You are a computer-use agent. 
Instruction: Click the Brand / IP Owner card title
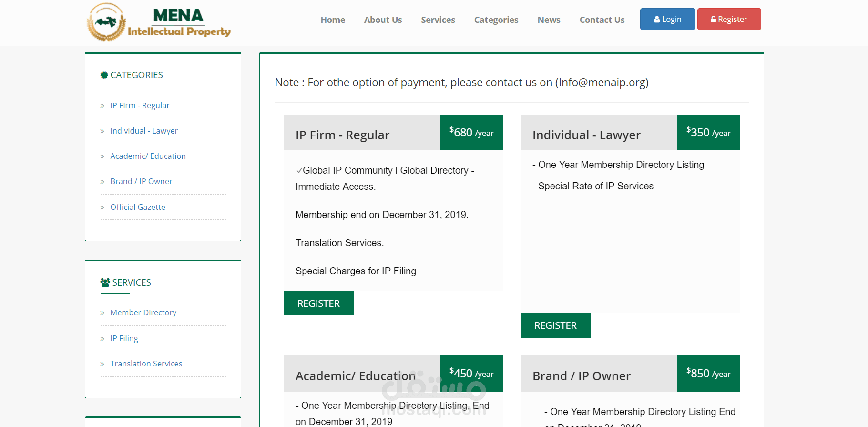point(582,376)
